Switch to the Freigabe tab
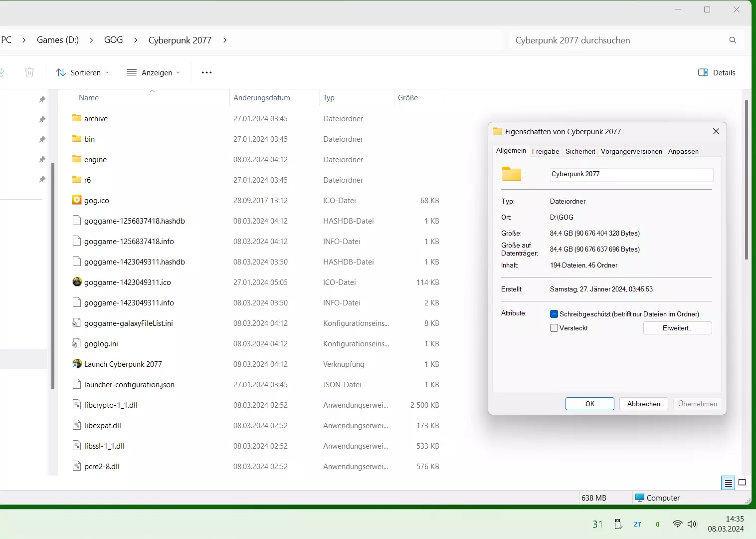This screenshot has width=756, height=539. point(546,151)
